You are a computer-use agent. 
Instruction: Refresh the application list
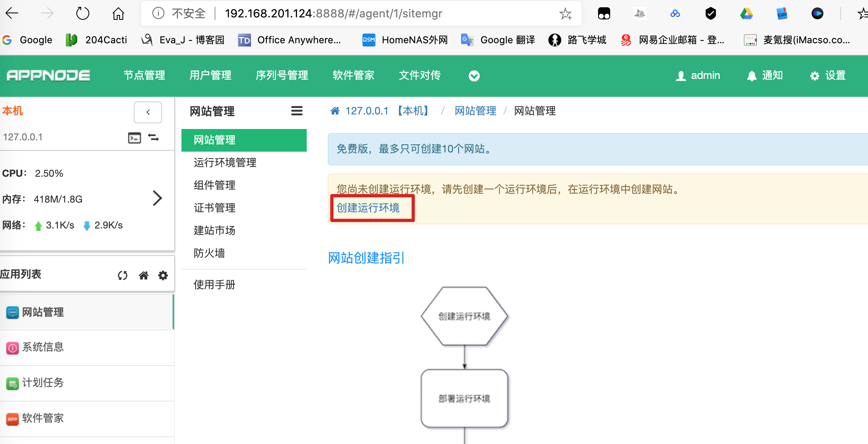pos(122,275)
